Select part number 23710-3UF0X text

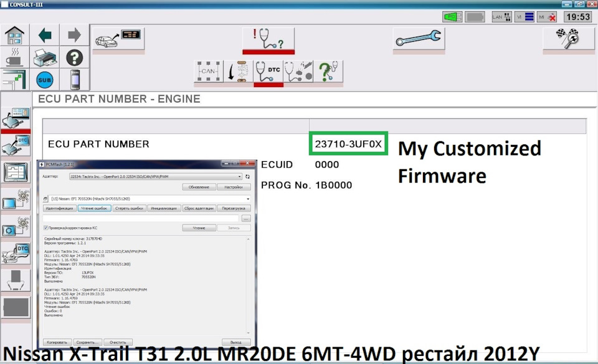(348, 144)
